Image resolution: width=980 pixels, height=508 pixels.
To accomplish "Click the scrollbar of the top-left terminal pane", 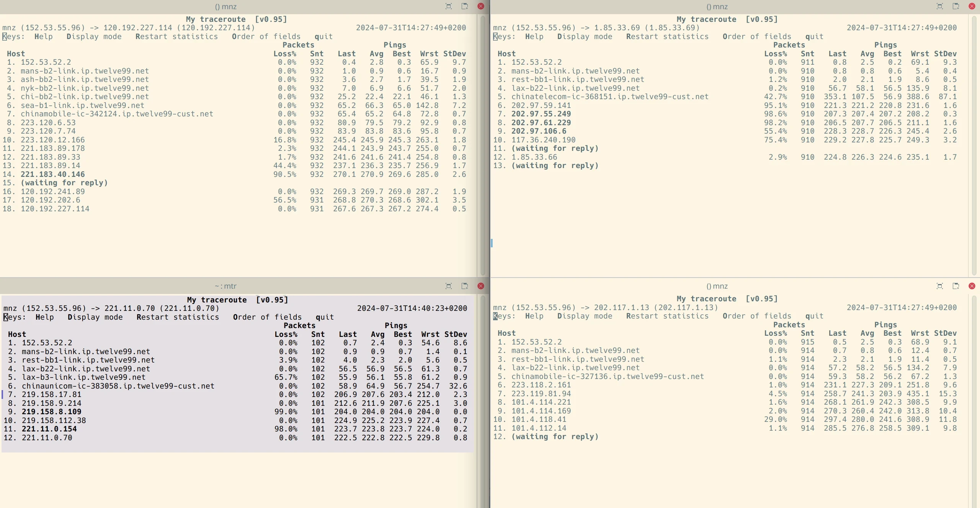I will 483,145.
